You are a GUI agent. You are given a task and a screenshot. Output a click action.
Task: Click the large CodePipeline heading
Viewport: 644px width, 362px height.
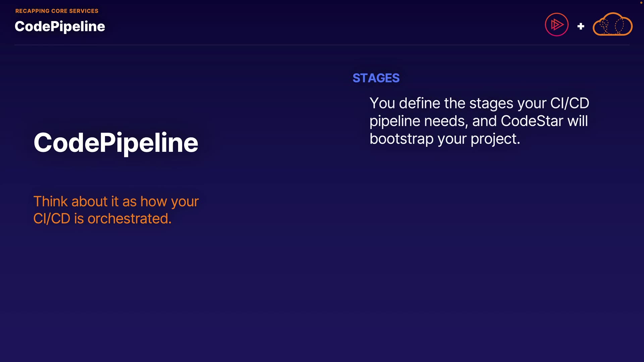click(116, 143)
